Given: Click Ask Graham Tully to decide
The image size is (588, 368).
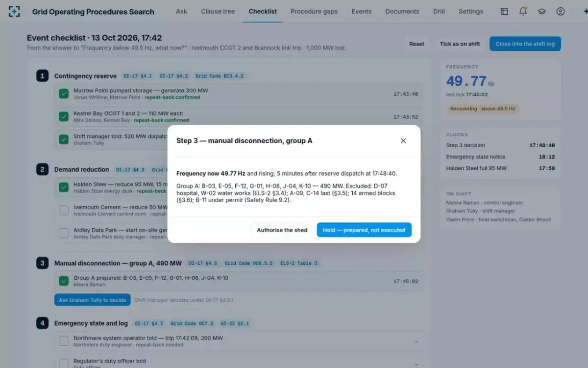Looking at the screenshot, I should [x=92, y=300].
